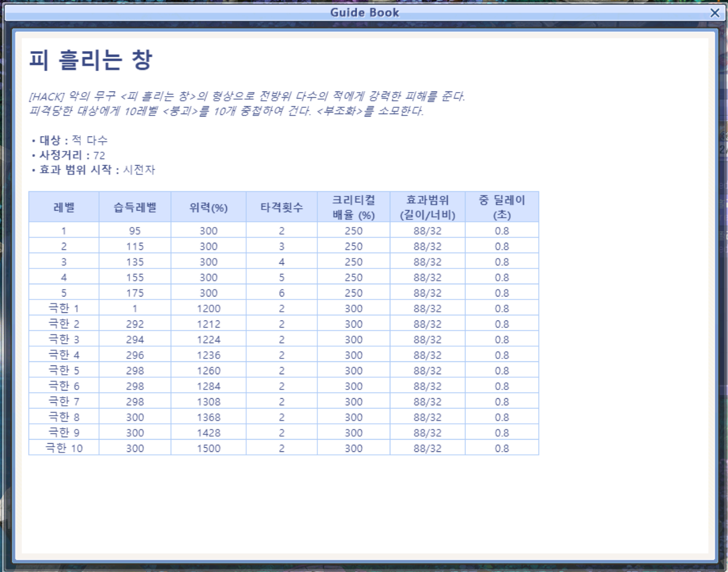This screenshot has height=572, width=728.
Task: Click the 크리티컬 배율 (%) column header
Action: (x=354, y=207)
